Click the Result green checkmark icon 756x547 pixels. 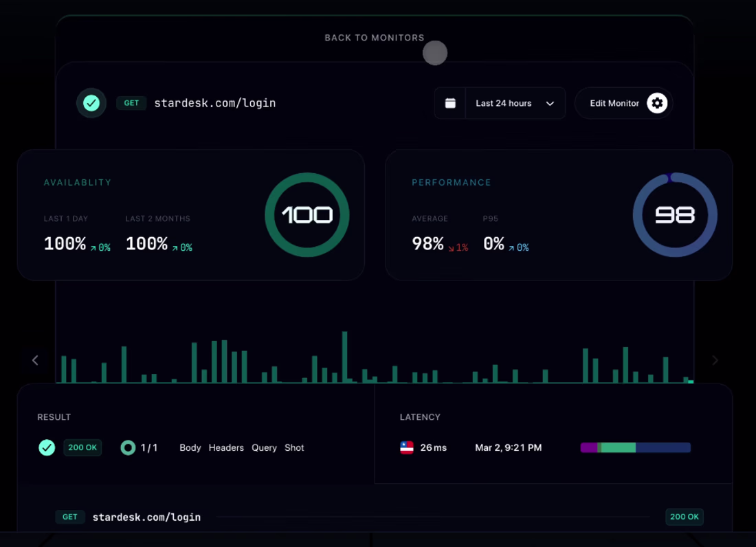click(47, 448)
